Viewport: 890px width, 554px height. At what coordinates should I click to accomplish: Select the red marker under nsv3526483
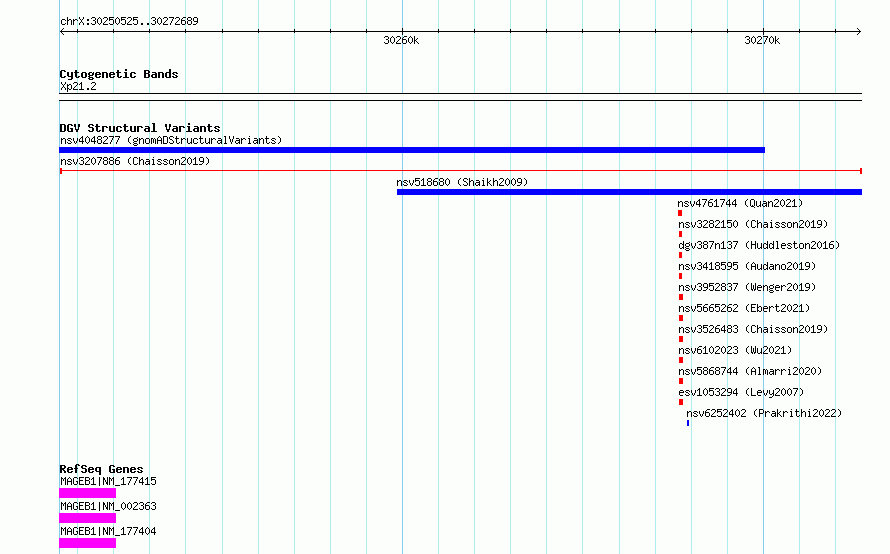(x=681, y=339)
